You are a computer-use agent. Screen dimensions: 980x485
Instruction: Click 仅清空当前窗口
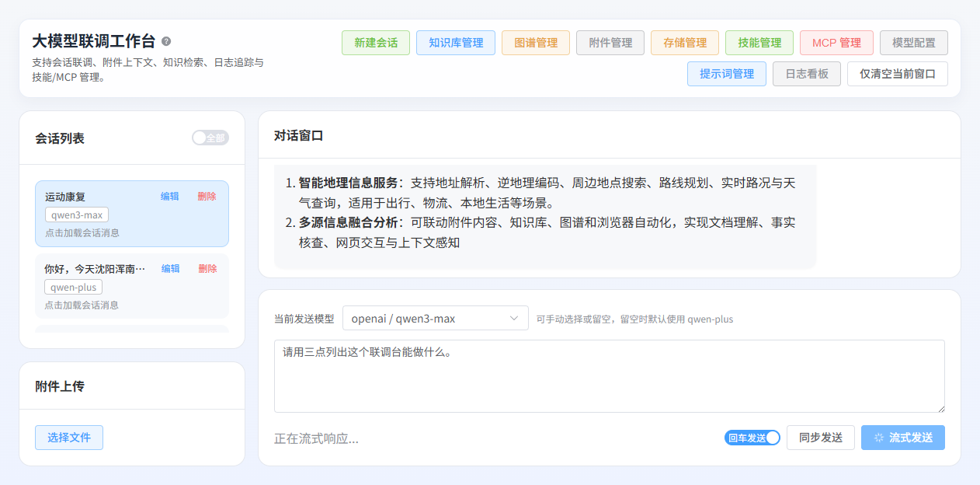(x=898, y=74)
